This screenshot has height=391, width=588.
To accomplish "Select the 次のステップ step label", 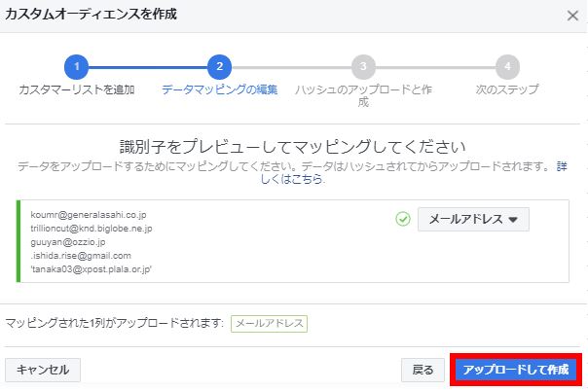I will click(506, 89).
